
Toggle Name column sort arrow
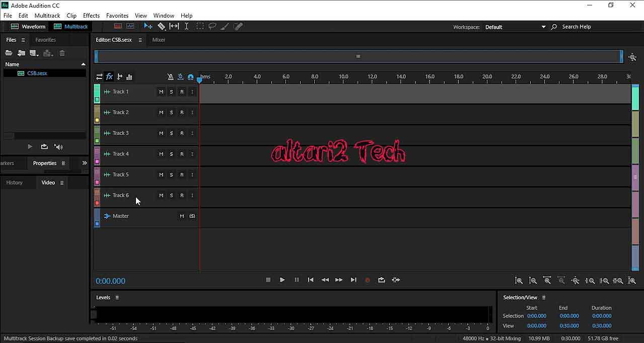point(84,64)
